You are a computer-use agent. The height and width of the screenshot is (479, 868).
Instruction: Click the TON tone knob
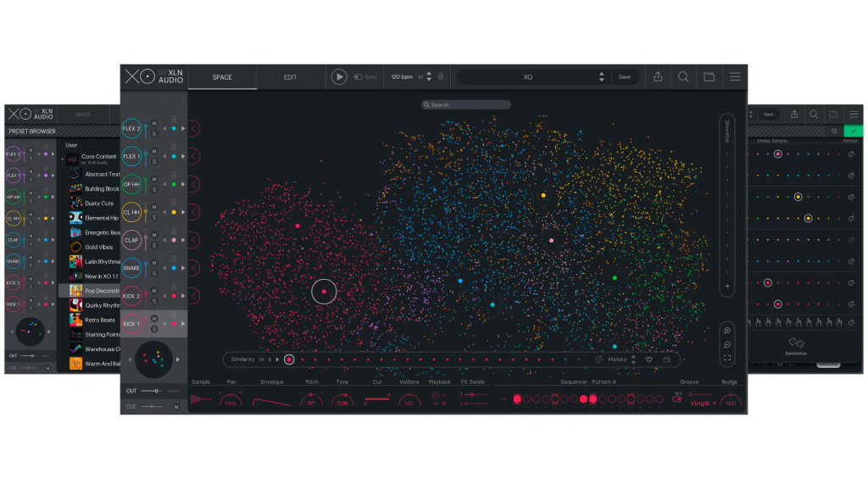342,400
